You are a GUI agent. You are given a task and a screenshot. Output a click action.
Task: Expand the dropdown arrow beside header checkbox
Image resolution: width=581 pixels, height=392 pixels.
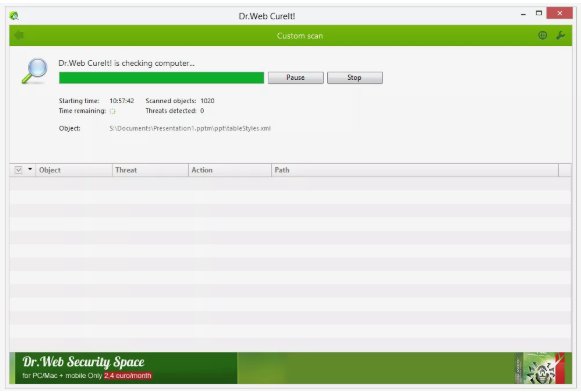[30, 169]
